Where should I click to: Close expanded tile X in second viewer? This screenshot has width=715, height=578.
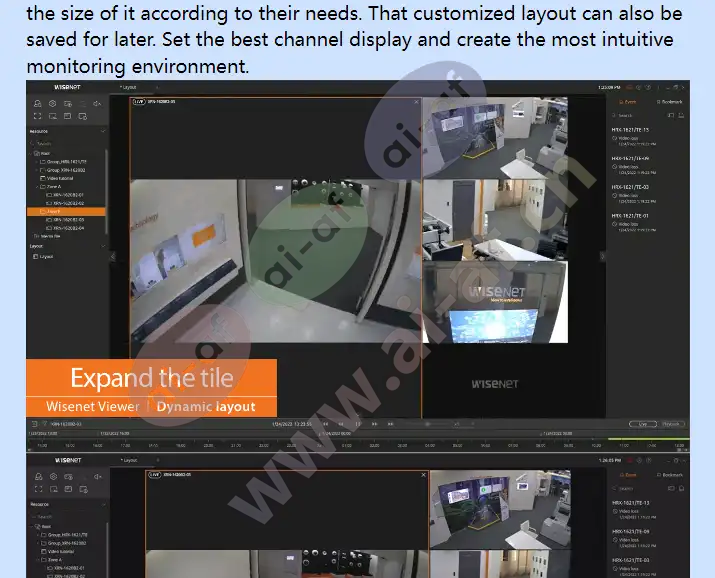pyautogui.click(x=423, y=475)
